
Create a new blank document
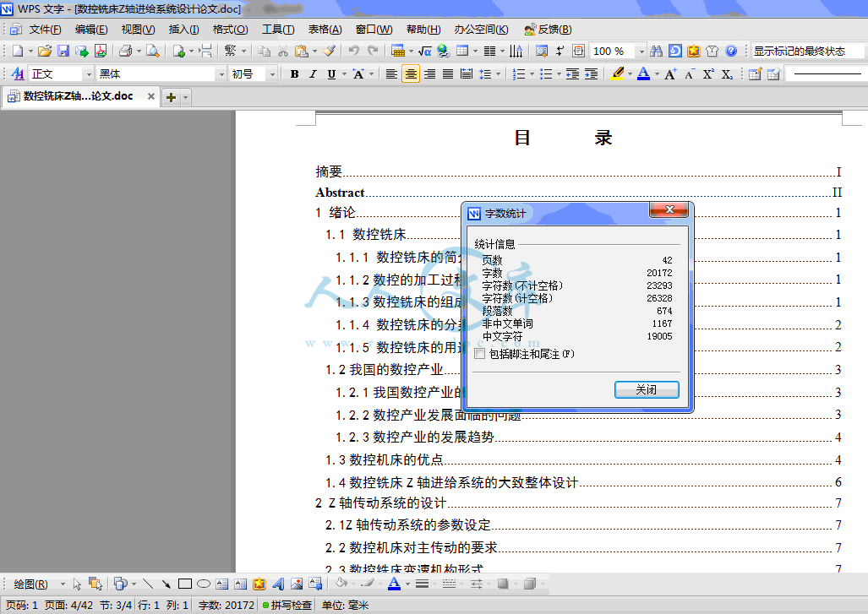(18, 52)
